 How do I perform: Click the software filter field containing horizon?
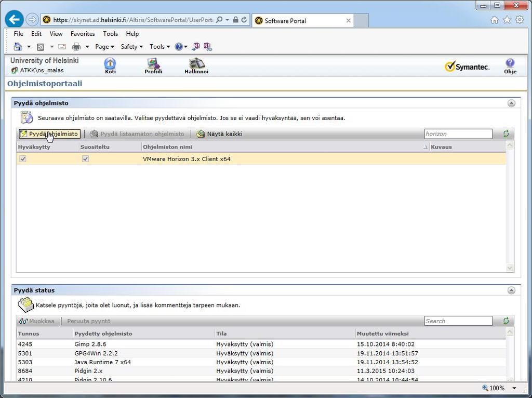tap(458, 134)
